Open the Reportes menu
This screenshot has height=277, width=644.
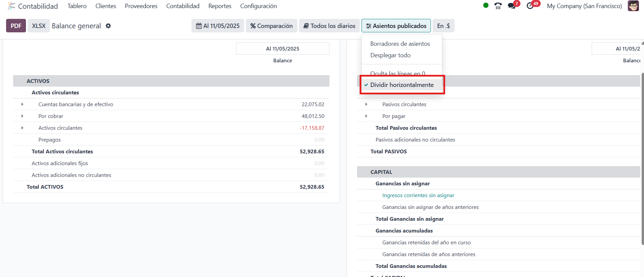[219, 6]
